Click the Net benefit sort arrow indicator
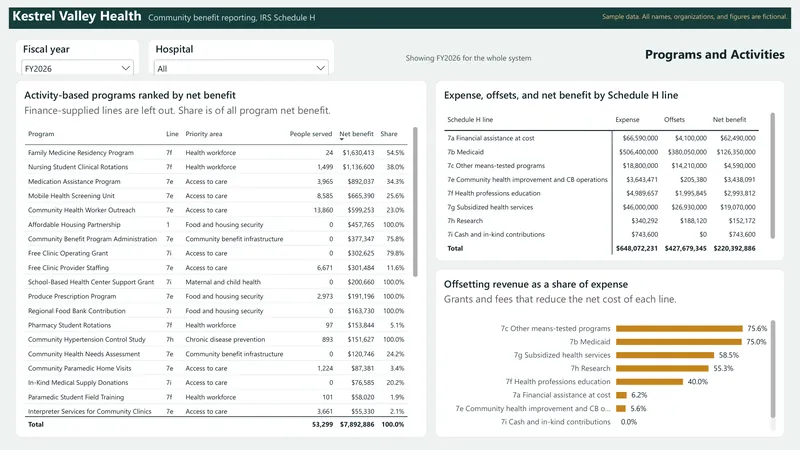The width and height of the screenshot is (800, 450). coord(342,139)
